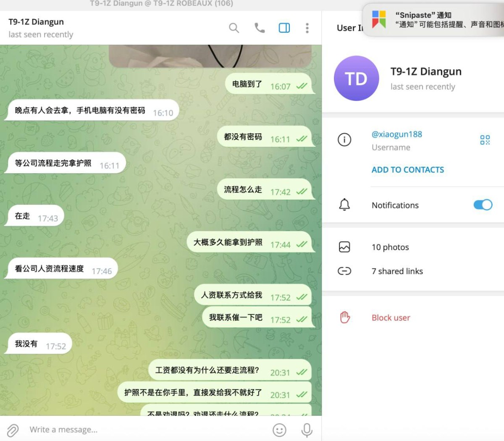Viewport: 504px width, 441px height.
Task: Select message 都没有密码
Action: coord(266,137)
